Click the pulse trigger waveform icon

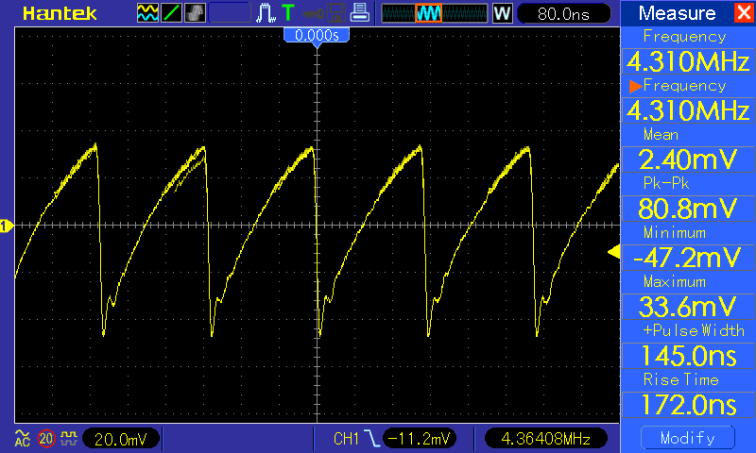[x=266, y=14]
